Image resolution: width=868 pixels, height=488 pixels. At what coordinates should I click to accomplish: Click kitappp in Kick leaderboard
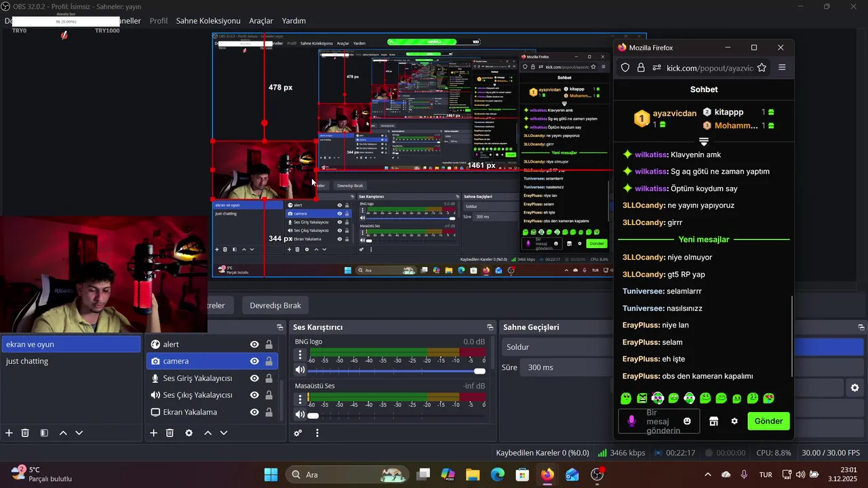(x=729, y=112)
